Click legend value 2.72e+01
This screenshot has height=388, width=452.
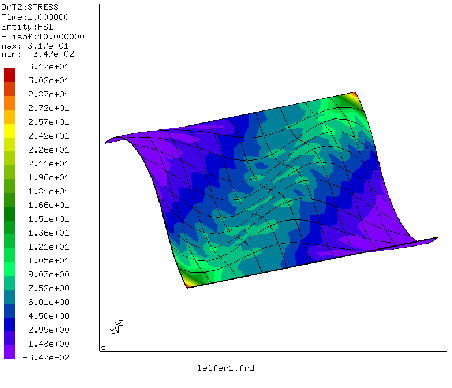coord(49,108)
